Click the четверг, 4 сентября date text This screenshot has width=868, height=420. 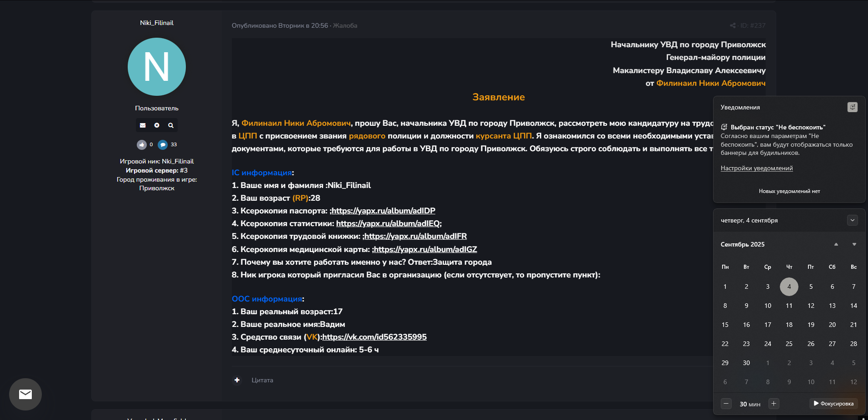point(749,220)
